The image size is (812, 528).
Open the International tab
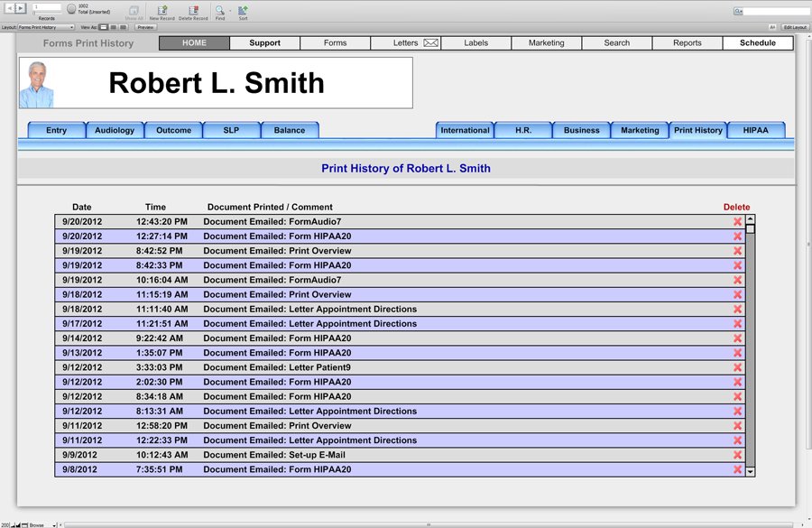pos(465,130)
